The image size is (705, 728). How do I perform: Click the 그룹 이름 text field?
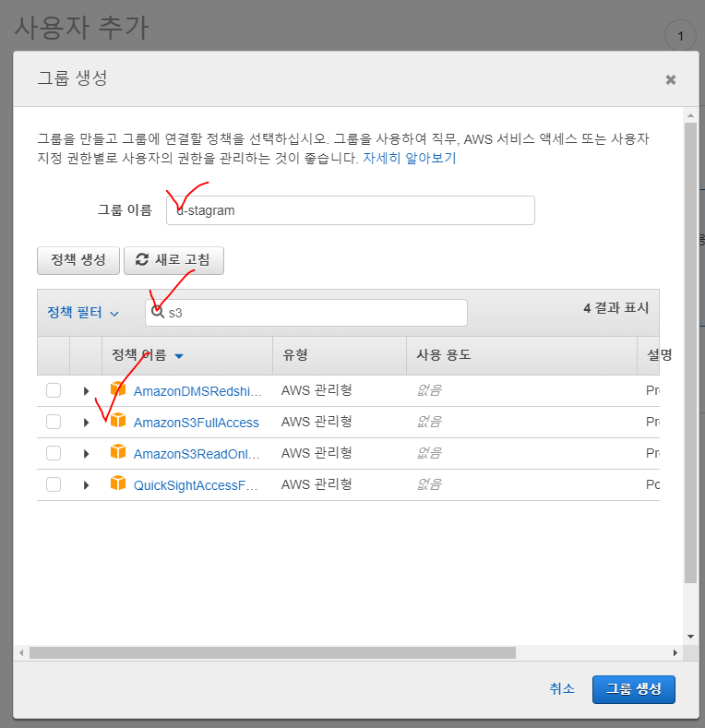pyautogui.click(x=351, y=210)
